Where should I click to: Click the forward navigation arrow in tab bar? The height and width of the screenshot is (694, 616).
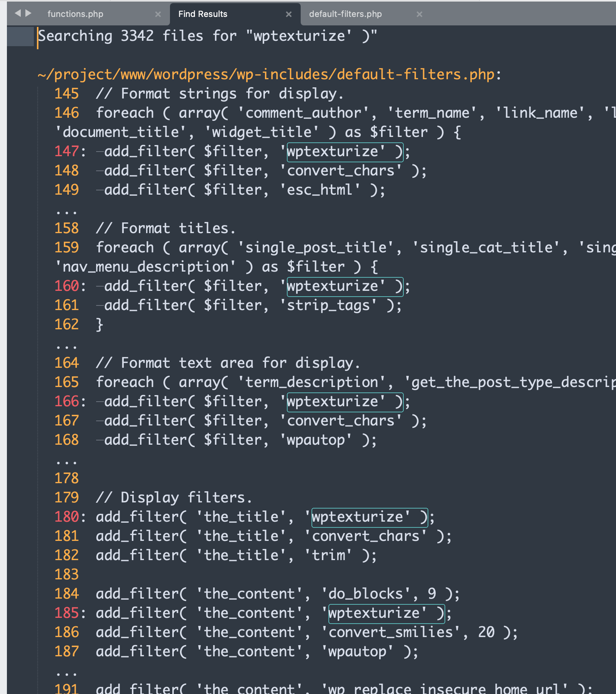click(28, 13)
